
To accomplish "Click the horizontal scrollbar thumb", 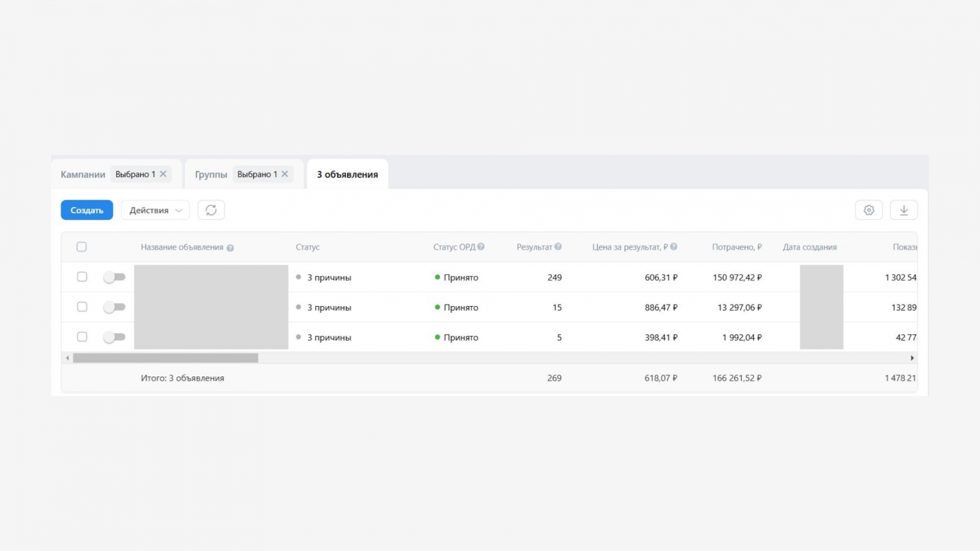I will pos(165,358).
